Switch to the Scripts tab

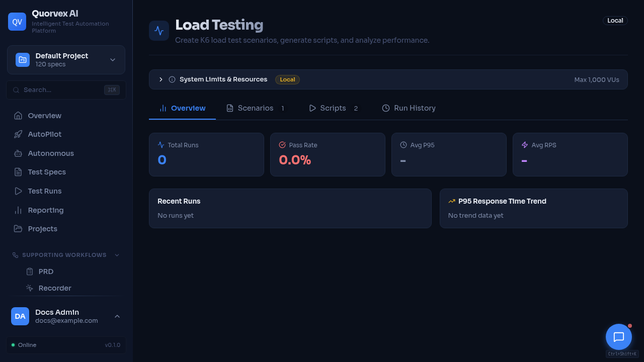click(334, 108)
